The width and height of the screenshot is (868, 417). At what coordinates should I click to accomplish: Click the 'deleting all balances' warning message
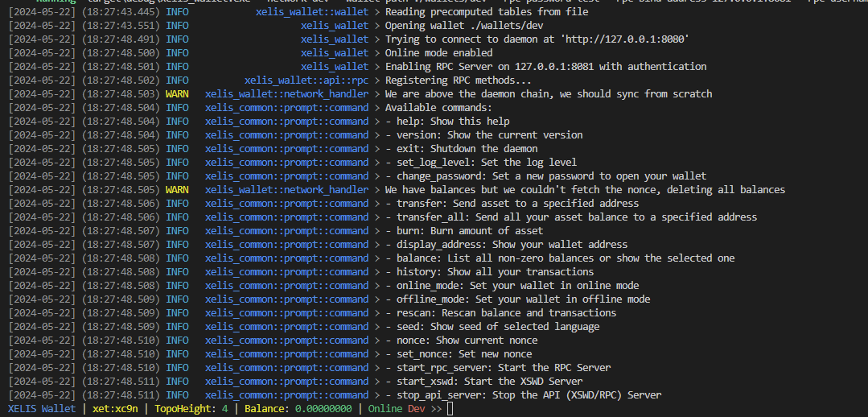(x=585, y=189)
